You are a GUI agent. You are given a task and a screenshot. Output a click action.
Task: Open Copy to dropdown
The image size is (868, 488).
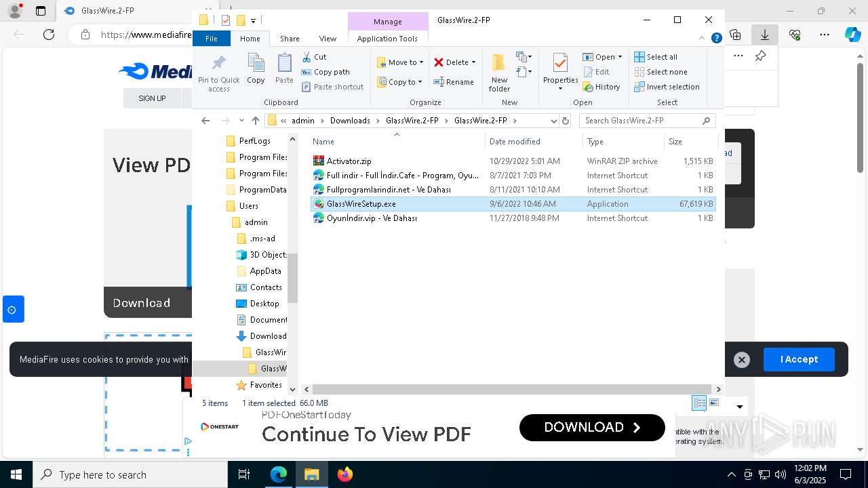pos(400,82)
